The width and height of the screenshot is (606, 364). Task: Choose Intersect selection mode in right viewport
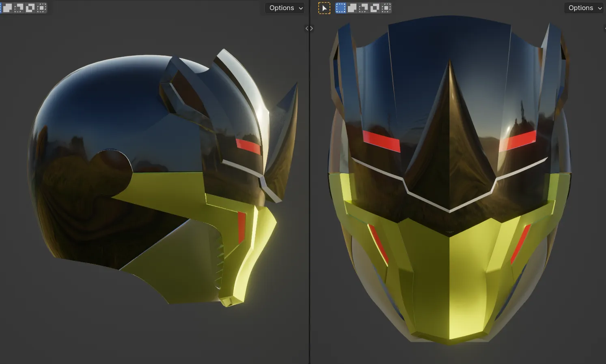[386, 8]
